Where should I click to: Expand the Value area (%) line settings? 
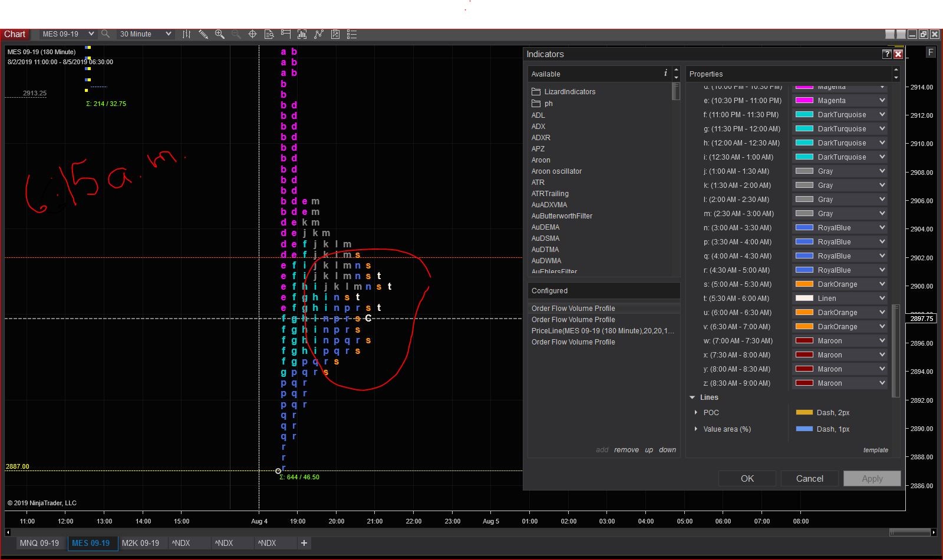click(x=696, y=429)
